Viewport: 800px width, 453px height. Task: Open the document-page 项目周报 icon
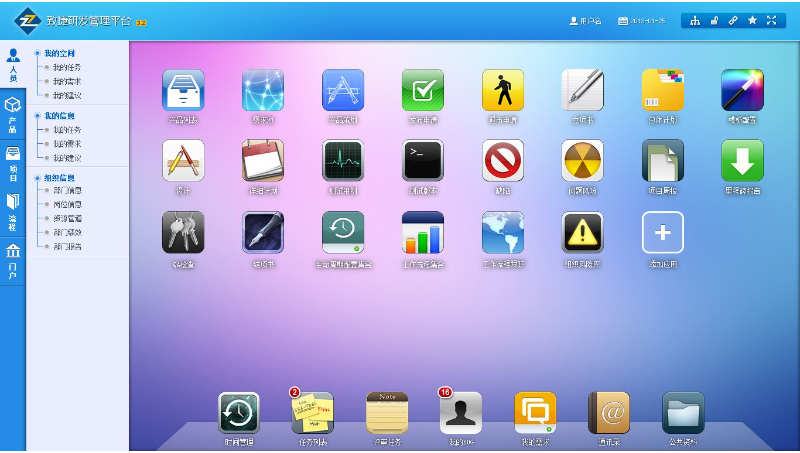[663, 161]
